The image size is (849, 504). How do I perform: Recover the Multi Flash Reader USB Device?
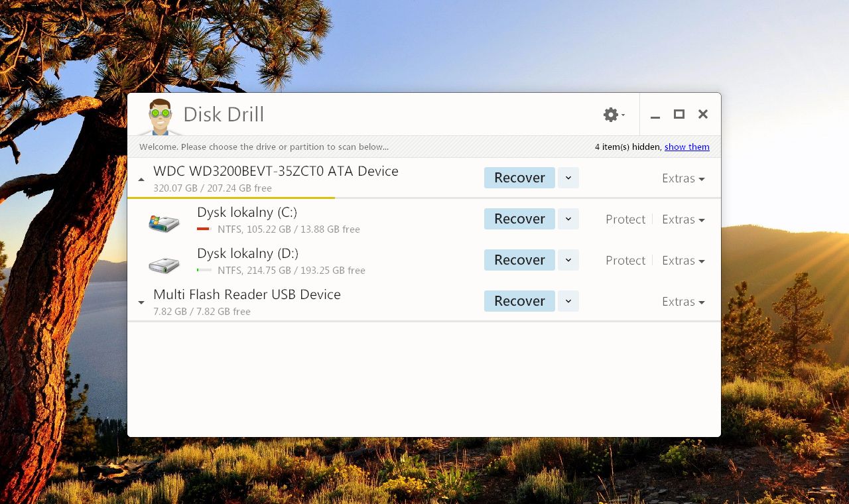click(519, 301)
